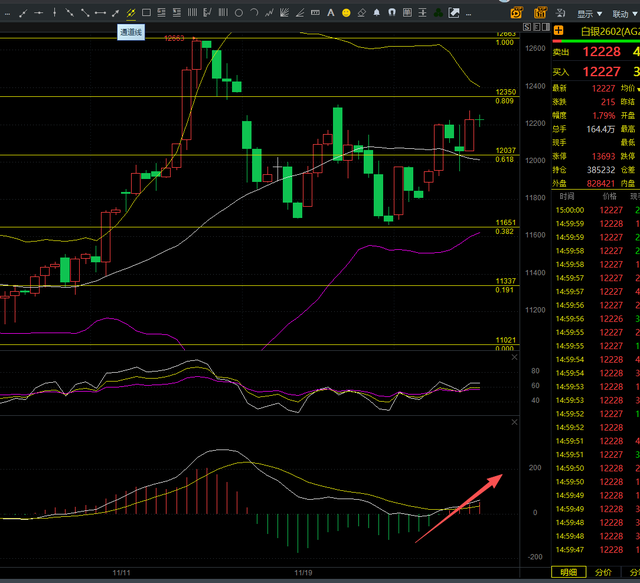Toggle the magnet snap tool

click(392, 13)
